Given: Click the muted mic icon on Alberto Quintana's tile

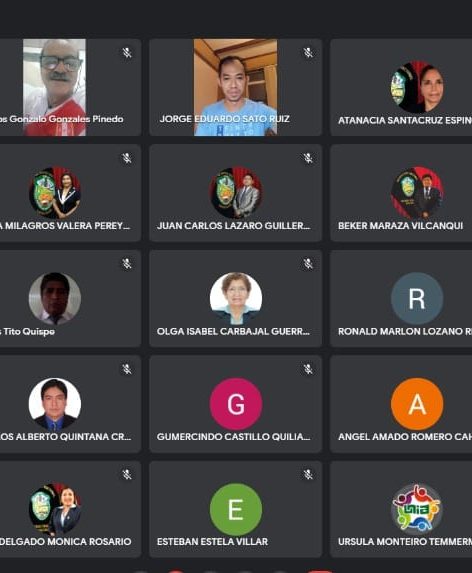Looking at the screenshot, I should [127, 369].
